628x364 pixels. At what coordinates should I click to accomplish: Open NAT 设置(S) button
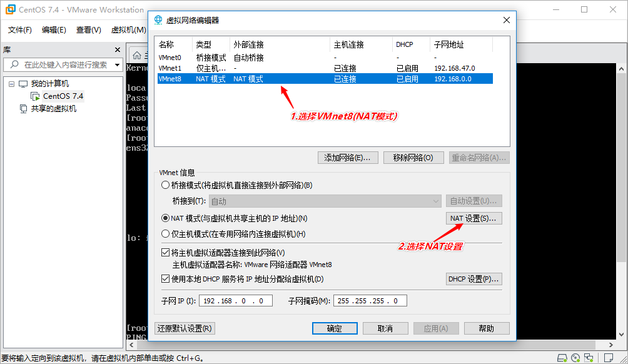click(x=474, y=218)
